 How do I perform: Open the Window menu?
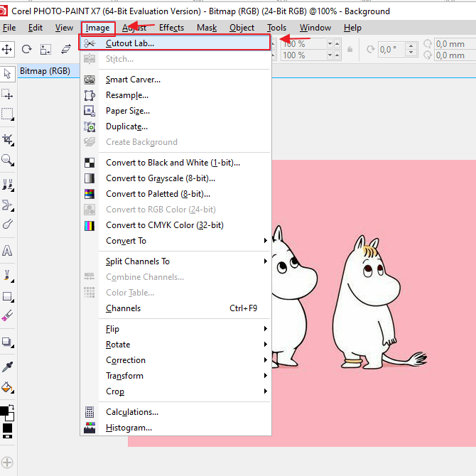click(315, 28)
